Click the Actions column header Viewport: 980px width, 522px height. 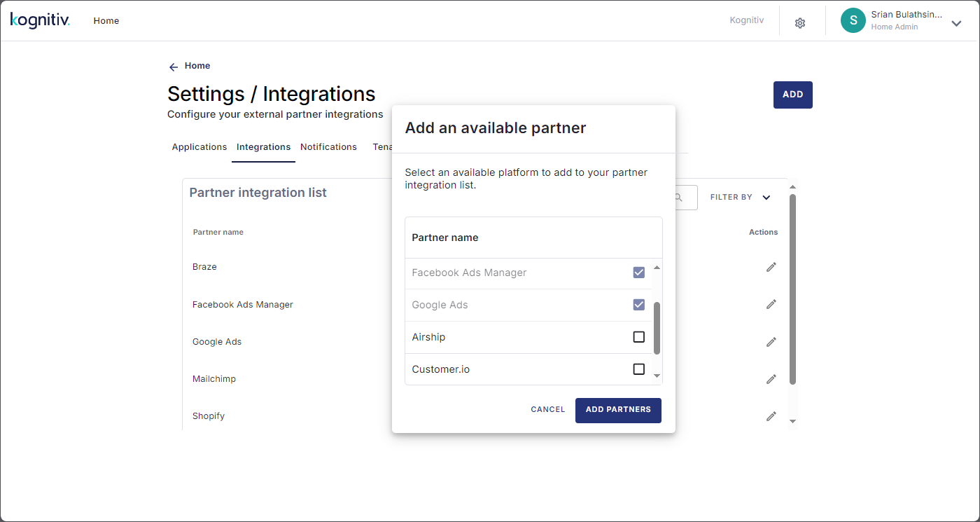coord(763,232)
